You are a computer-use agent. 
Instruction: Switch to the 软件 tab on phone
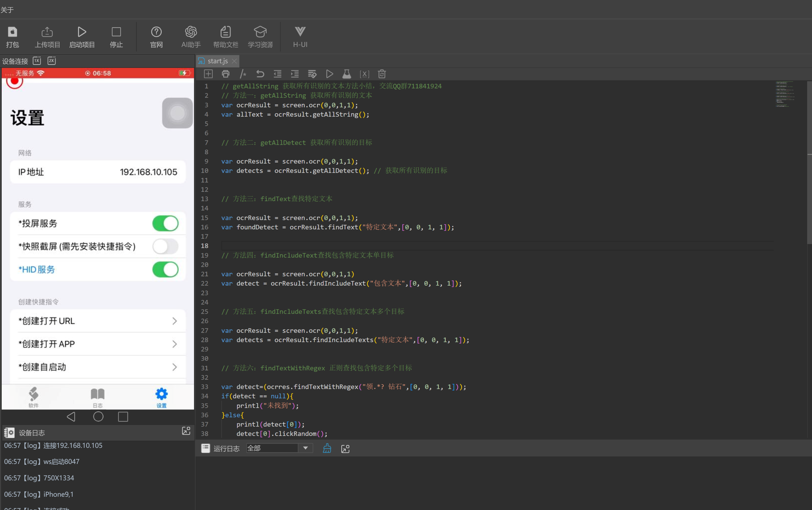click(x=33, y=397)
